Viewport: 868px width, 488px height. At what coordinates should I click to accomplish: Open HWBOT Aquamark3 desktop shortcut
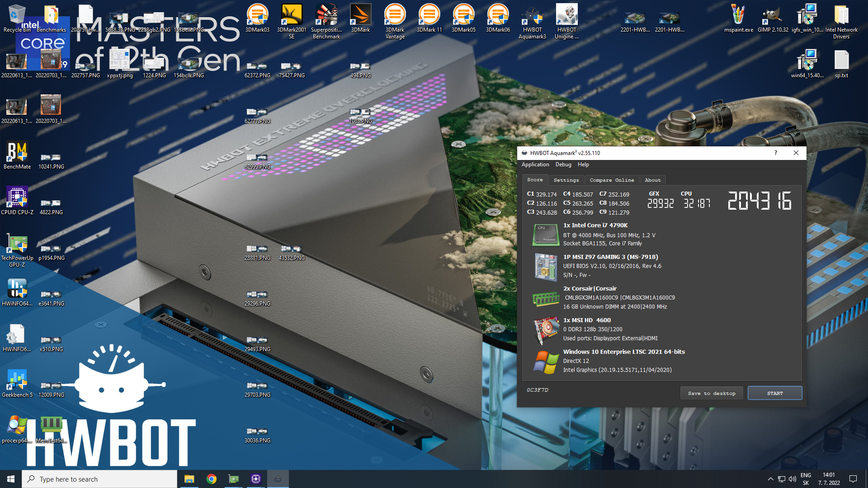tap(532, 21)
